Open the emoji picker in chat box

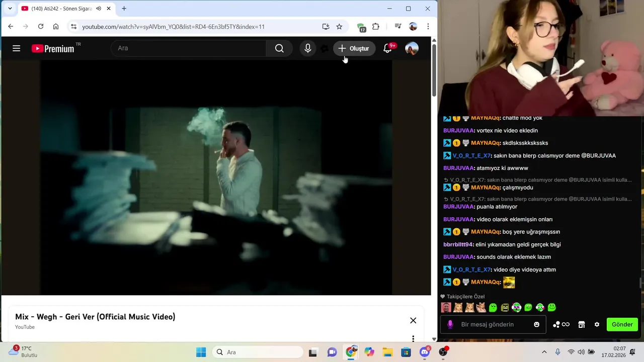[x=537, y=324]
